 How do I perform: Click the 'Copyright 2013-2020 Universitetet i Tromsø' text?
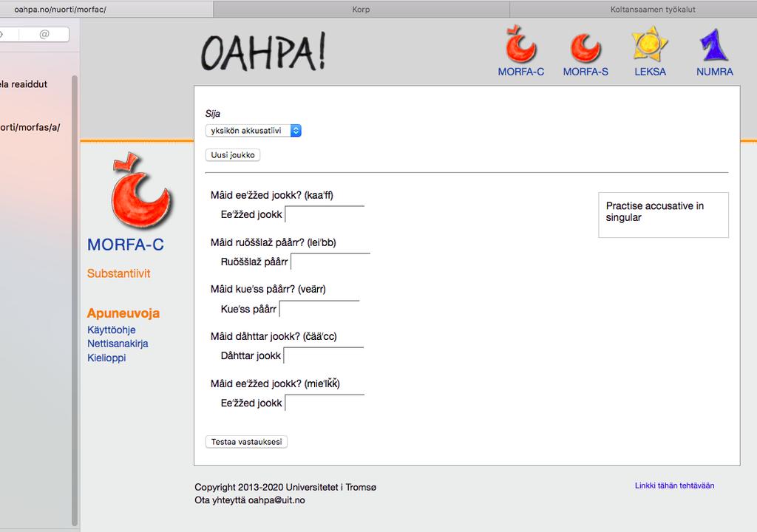click(x=285, y=487)
